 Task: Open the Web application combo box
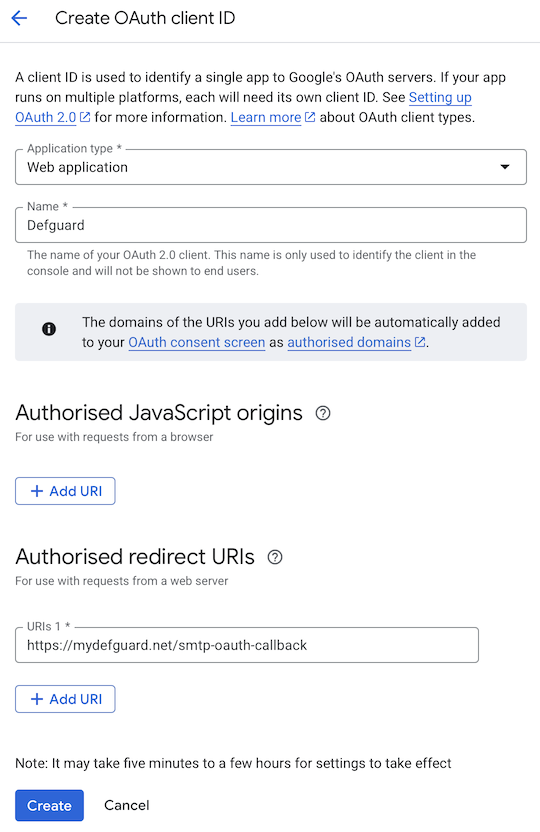(x=271, y=167)
